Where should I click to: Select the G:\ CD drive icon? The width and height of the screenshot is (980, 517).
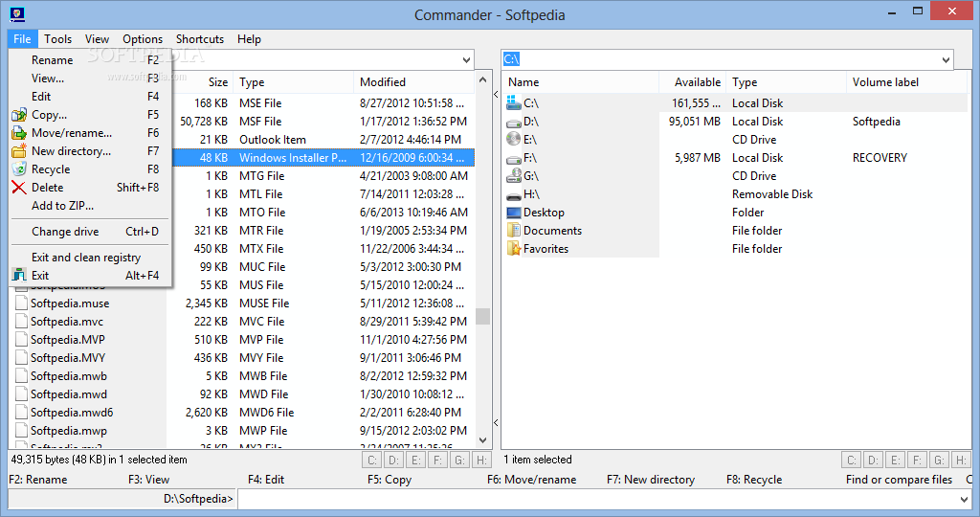tap(514, 175)
